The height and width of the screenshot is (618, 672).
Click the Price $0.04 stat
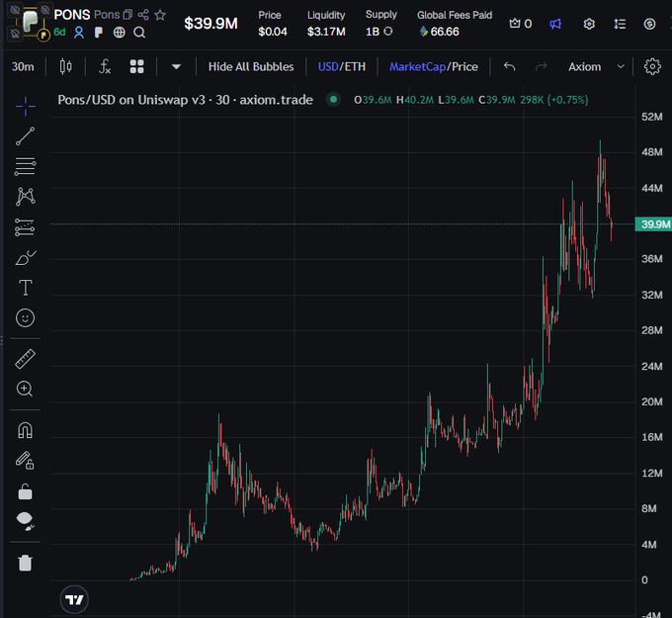coord(273,24)
